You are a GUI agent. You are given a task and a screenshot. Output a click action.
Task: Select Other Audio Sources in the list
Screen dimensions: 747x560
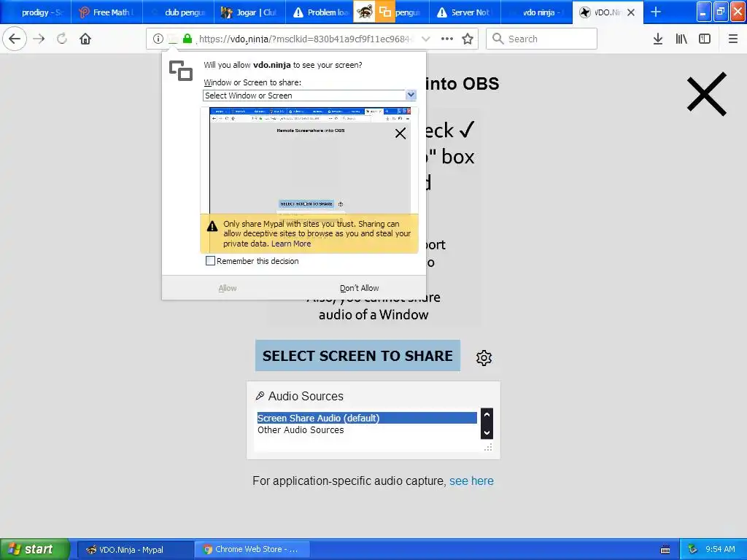click(367, 430)
